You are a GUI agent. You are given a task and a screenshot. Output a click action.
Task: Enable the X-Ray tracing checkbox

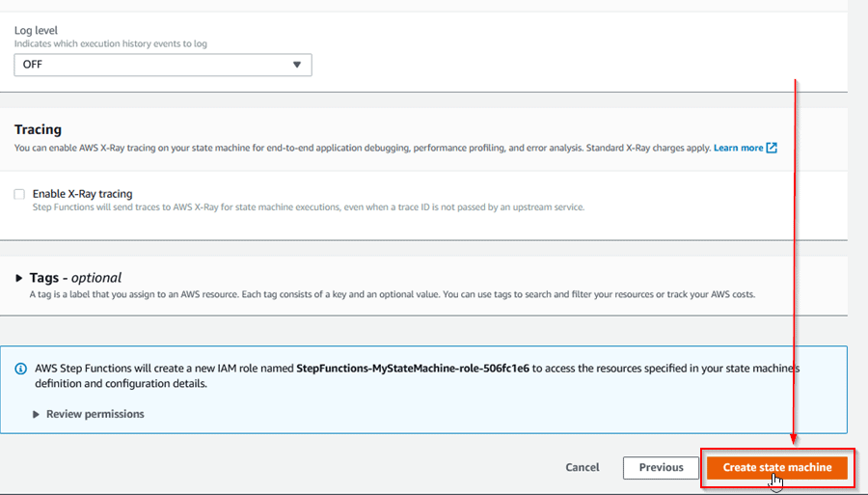click(19, 194)
